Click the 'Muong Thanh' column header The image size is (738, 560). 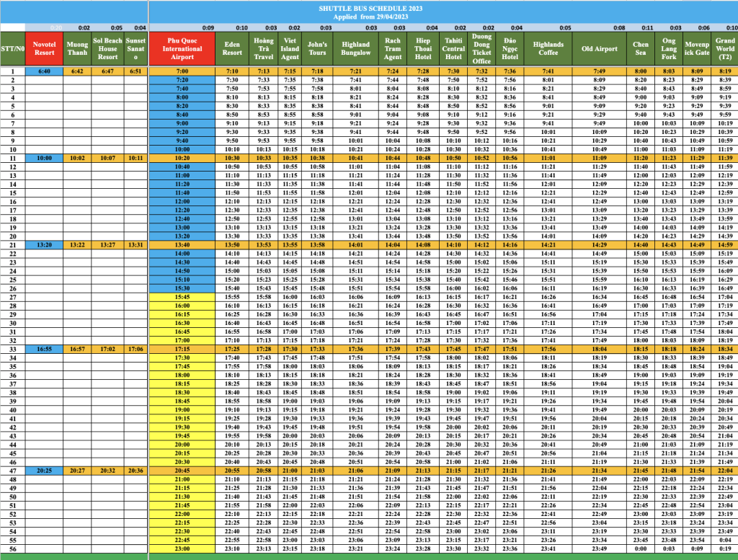tap(77, 49)
